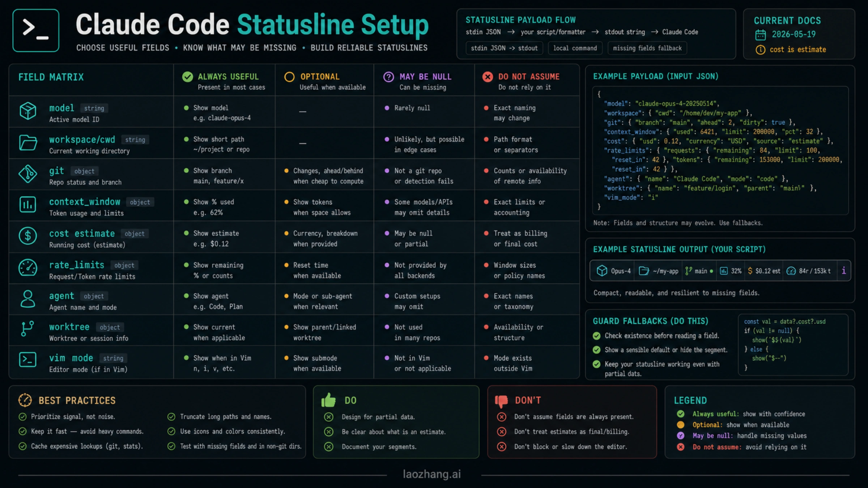The image size is (868, 488).
Task: Click check mark by 'Show a sensible default'
Action: [x=597, y=350]
